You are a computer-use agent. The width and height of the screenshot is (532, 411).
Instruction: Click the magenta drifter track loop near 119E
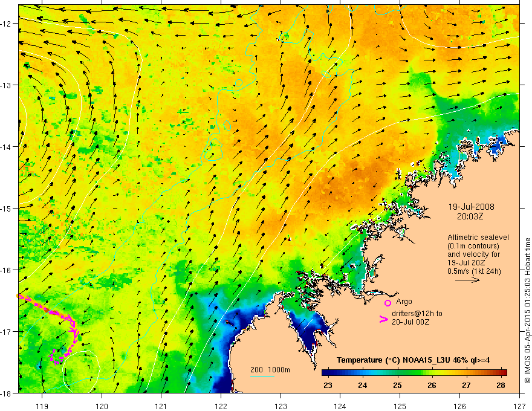click(x=59, y=356)
